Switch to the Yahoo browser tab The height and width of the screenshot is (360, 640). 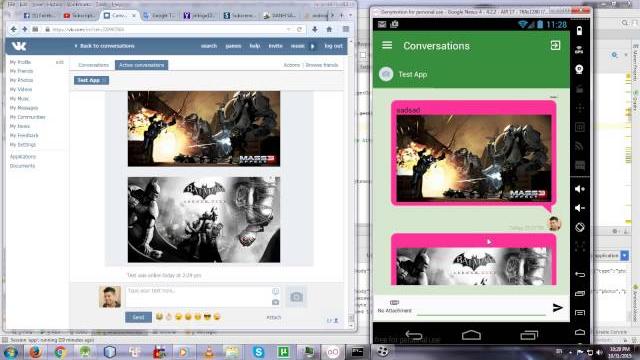(199, 16)
